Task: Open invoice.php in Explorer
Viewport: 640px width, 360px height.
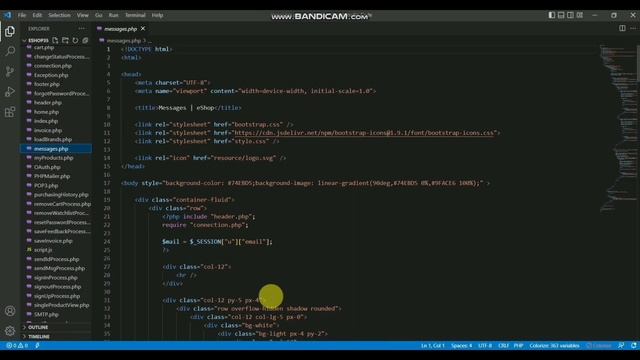Action: [48, 131]
